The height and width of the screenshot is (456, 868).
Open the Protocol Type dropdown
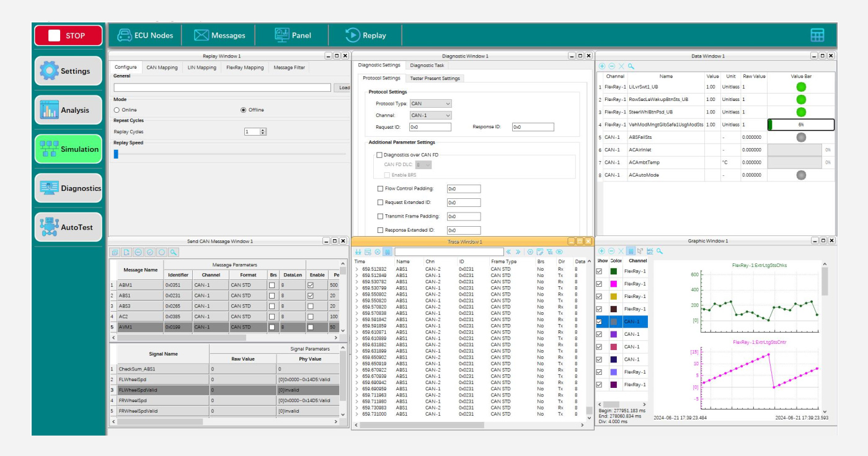(430, 103)
